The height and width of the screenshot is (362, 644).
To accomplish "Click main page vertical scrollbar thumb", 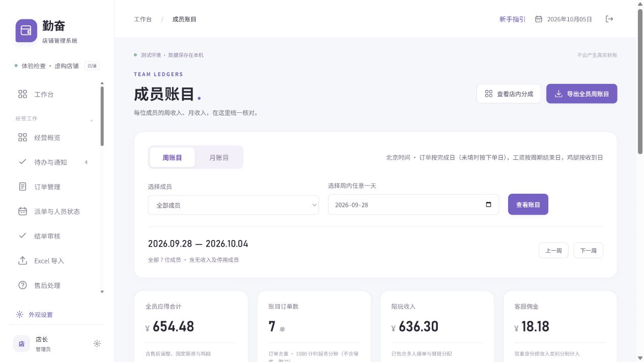I will (x=640, y=81).
